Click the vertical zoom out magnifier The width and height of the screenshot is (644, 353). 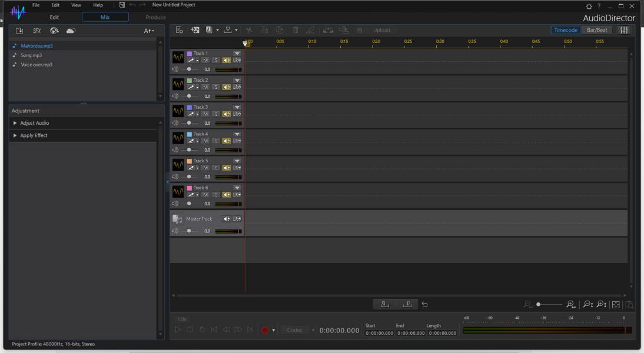[587, 305]
